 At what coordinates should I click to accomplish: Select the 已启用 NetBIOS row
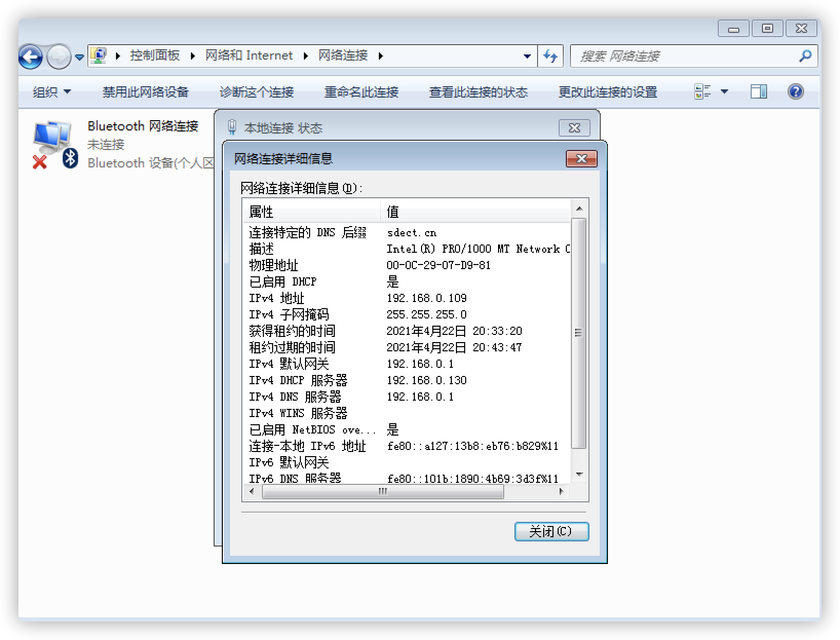[407, 430]
